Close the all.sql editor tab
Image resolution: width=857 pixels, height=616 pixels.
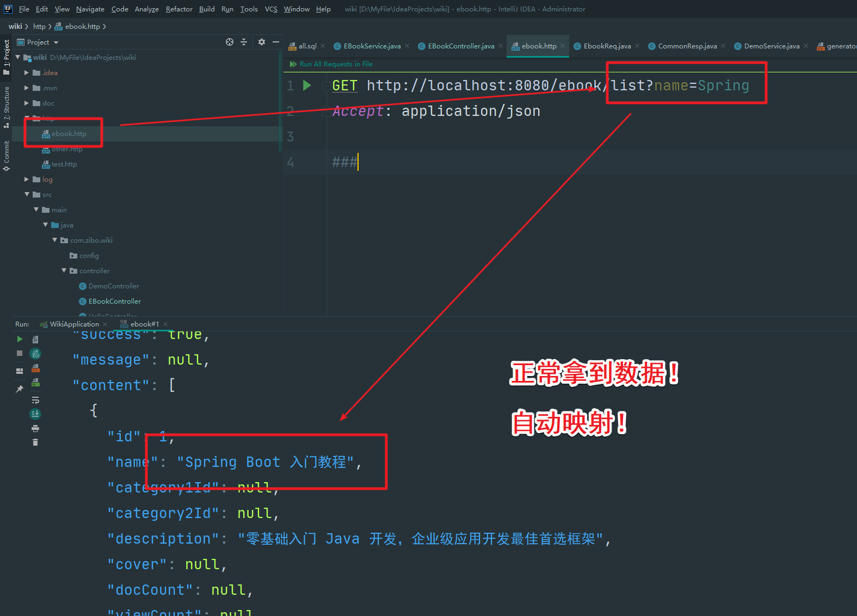pyautogui.click(x=323, y=46)
